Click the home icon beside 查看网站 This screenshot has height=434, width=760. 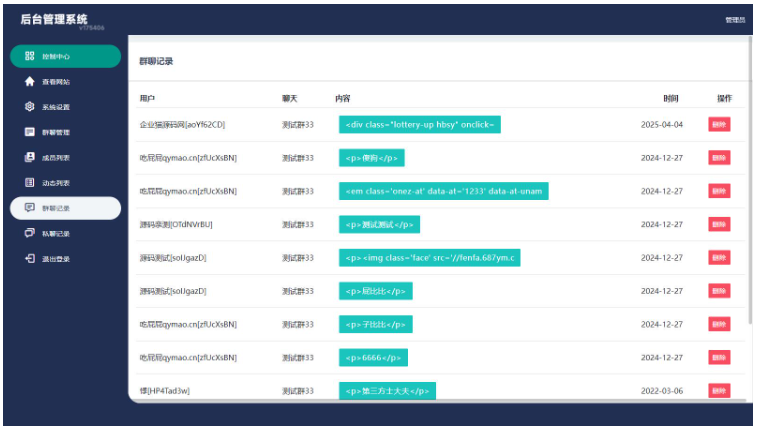pyautogui.click(x=30, y=81)
